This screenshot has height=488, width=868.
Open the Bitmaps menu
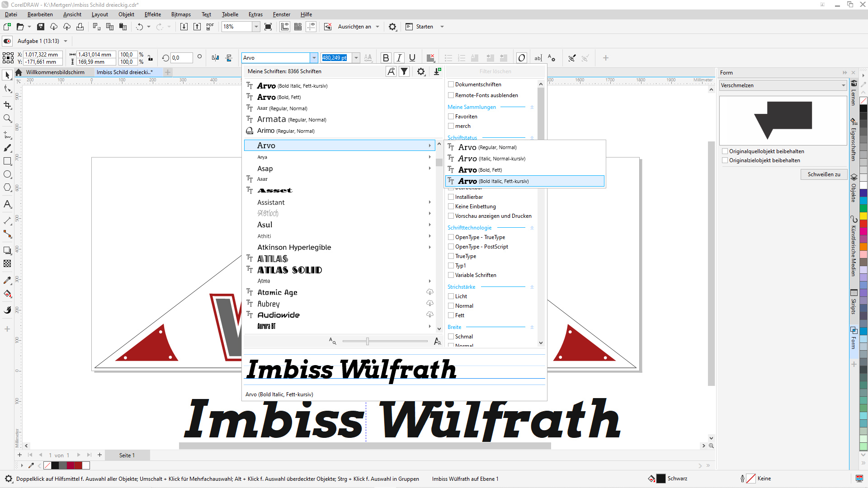181,14
